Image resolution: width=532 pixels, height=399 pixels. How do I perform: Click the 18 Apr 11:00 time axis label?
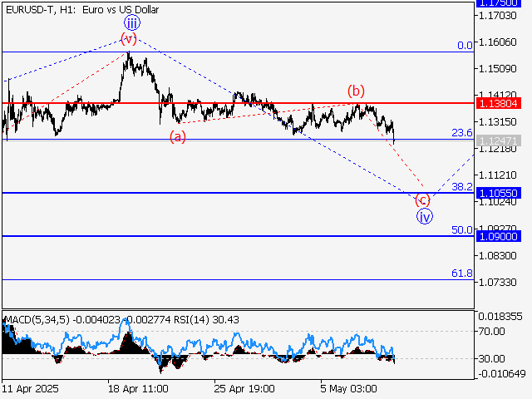[140, 388]
